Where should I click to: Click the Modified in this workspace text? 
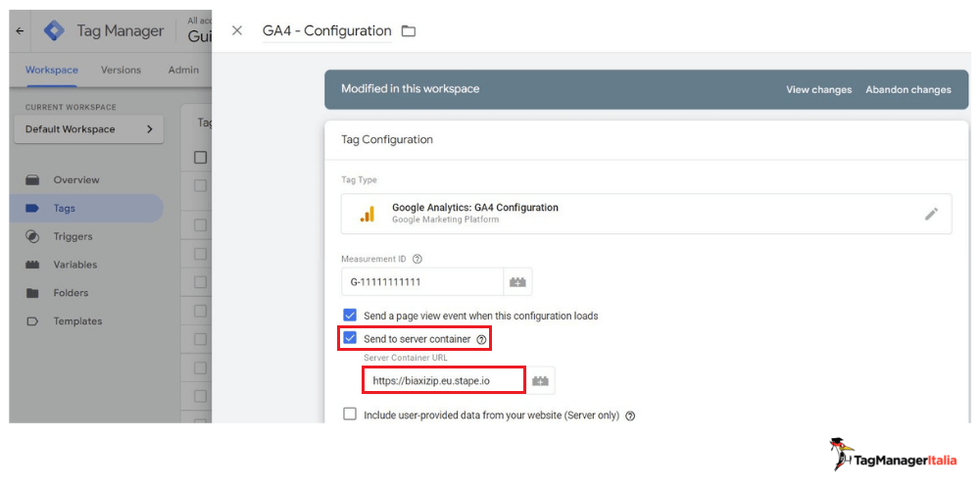pos(410,89)
